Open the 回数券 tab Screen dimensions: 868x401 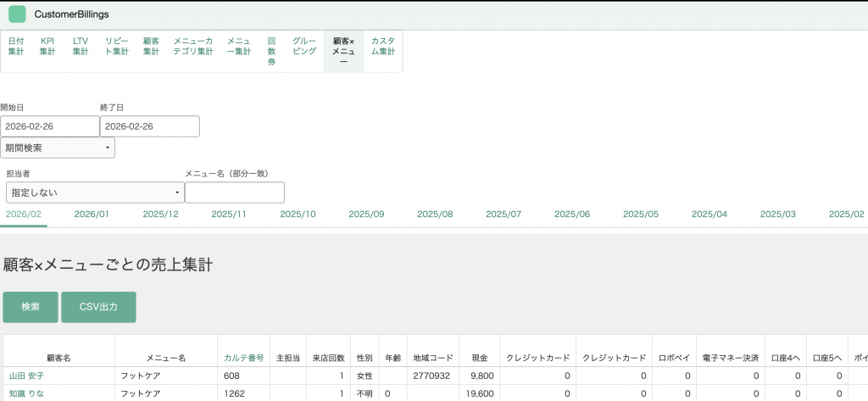(x=271, y=51)
